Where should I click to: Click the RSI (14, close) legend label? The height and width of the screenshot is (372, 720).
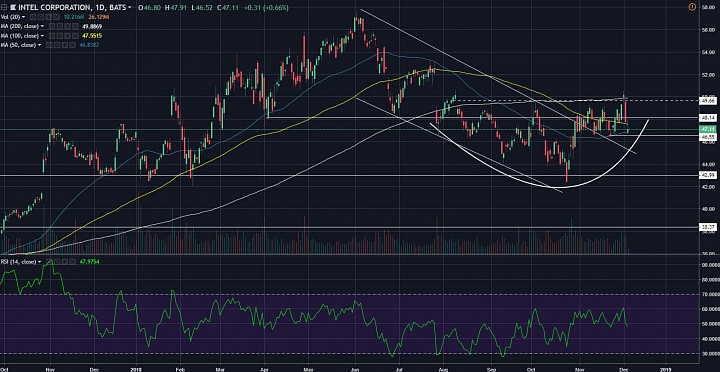(x=19, y=262)
